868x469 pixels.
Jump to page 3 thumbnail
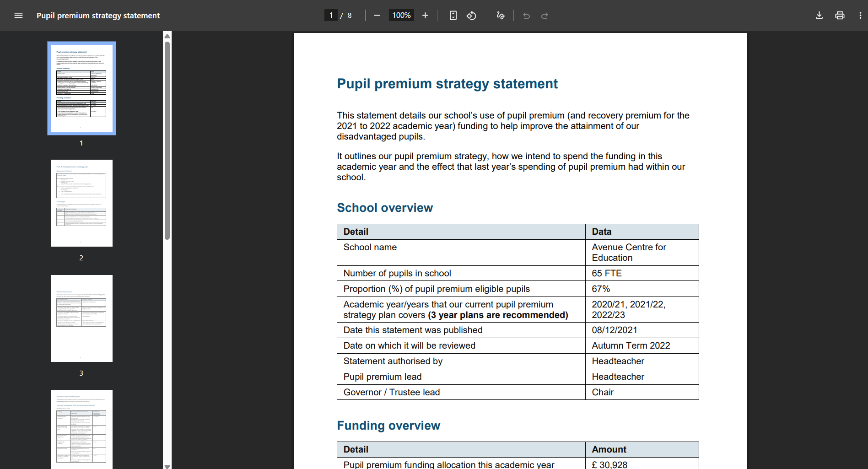(x=81, y=318)
